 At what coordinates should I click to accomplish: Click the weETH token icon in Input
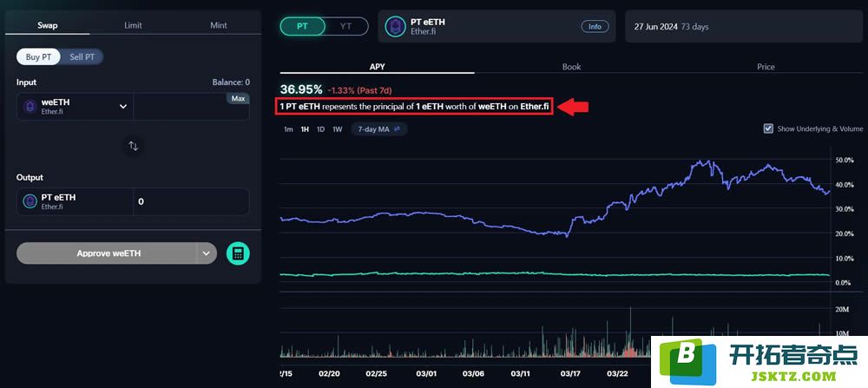click(x=30, y=106)
